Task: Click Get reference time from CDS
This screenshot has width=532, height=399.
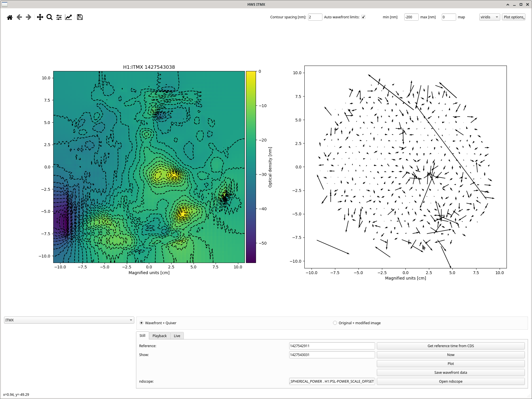Action: click(451, 346)
